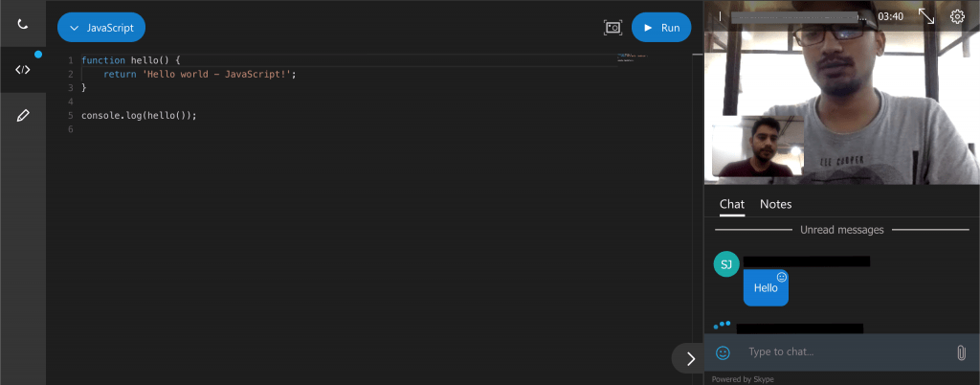Open emoji picker in chat box
The image size is (980, 385).
(723, 352)
